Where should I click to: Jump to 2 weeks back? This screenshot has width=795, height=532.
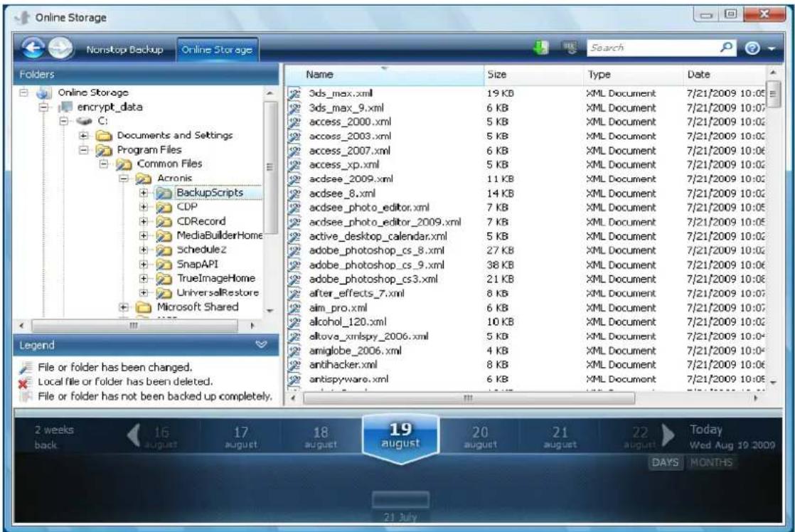coord(54,437)
